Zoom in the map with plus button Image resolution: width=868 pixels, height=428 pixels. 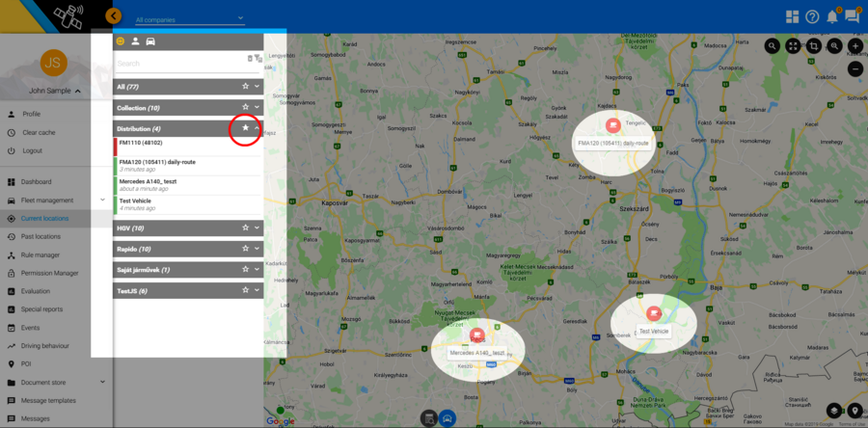855,46
